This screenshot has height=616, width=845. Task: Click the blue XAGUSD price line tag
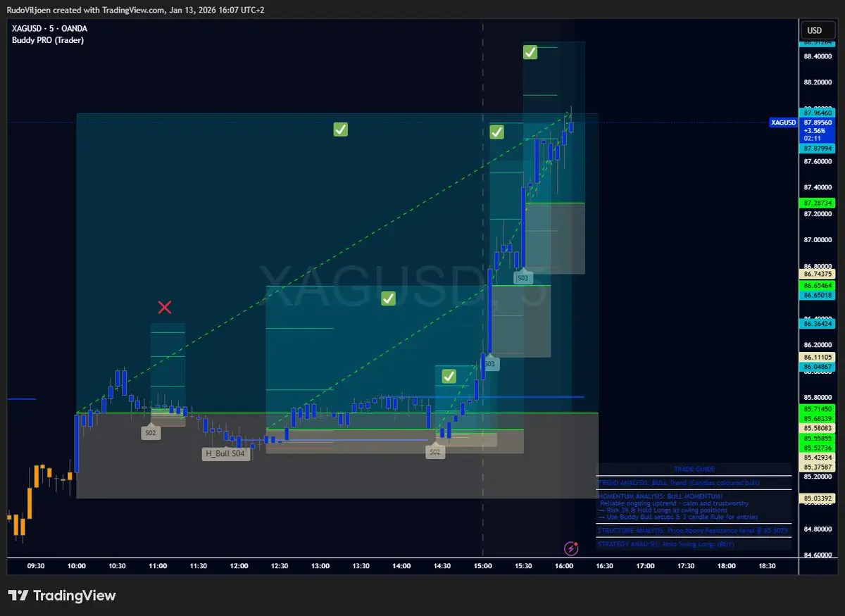coord(783,122)
